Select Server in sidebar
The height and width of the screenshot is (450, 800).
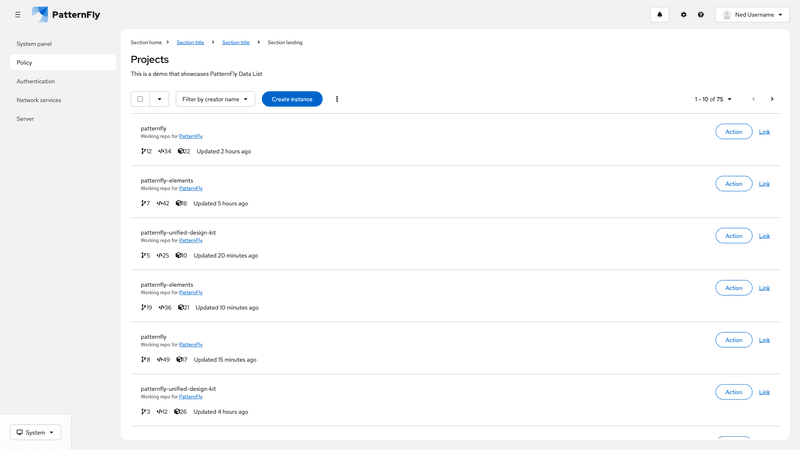click(63, 119)
